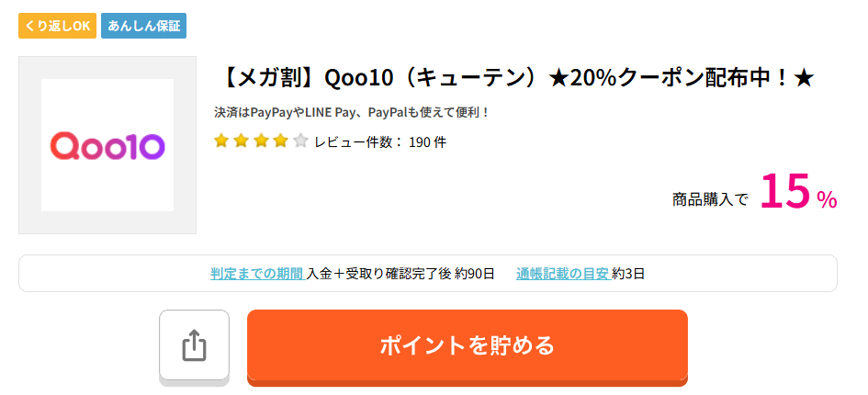Image resolution: width=868 pixels, height=395 pixels.
Task: Click the fifth grey rating star
Action: [300, 141]
